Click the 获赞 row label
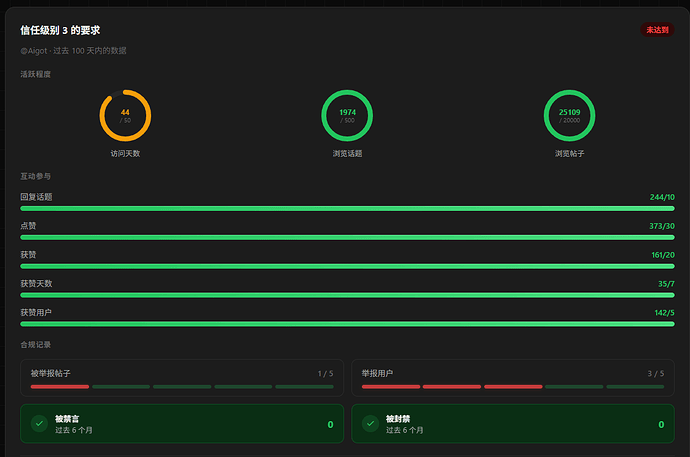 28,255
